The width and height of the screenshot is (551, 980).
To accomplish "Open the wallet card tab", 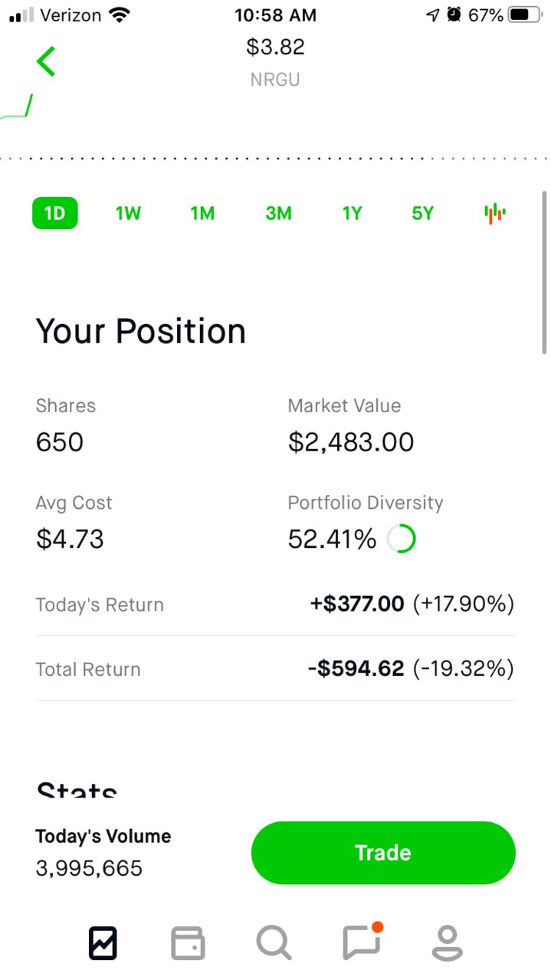I will 188,943.
